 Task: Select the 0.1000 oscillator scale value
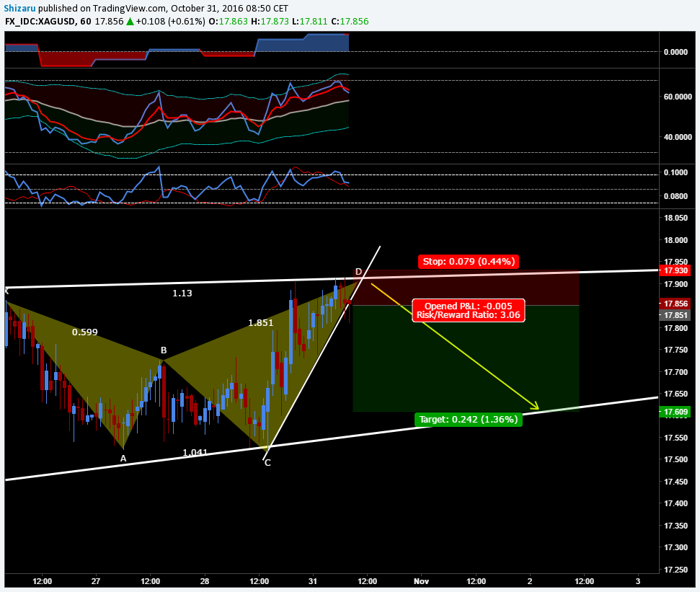676,172
